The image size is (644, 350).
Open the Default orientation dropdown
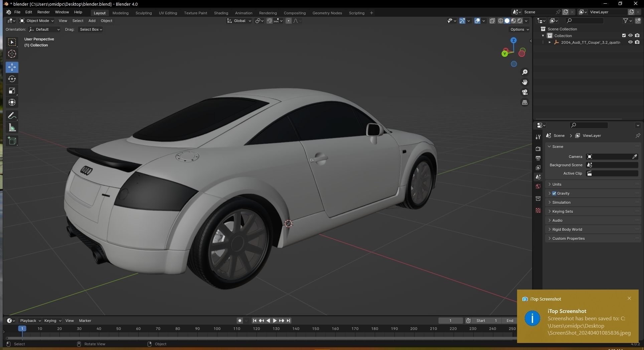coord(44,29)
